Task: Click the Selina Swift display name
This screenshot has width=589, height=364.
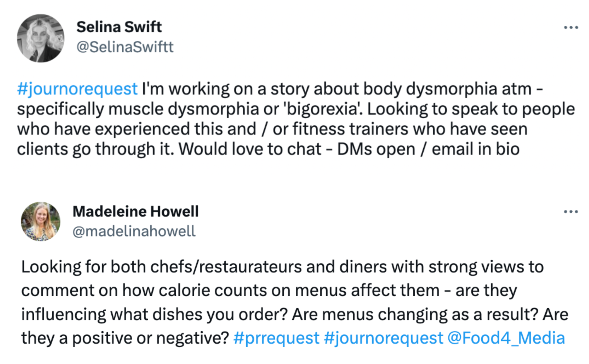Action: tap(119, 27)
